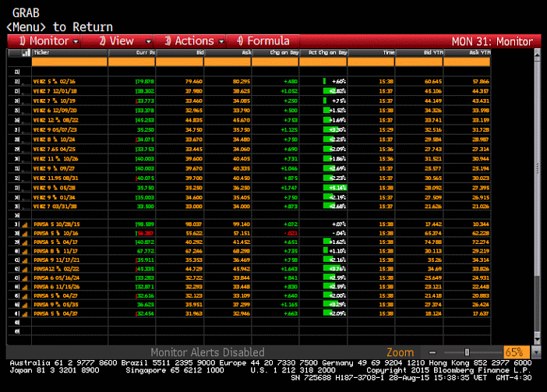547x392 pixels.
Task: Click chart icon beside PDVSA 6 05/16/24
Action: click(x=25, y=278)
